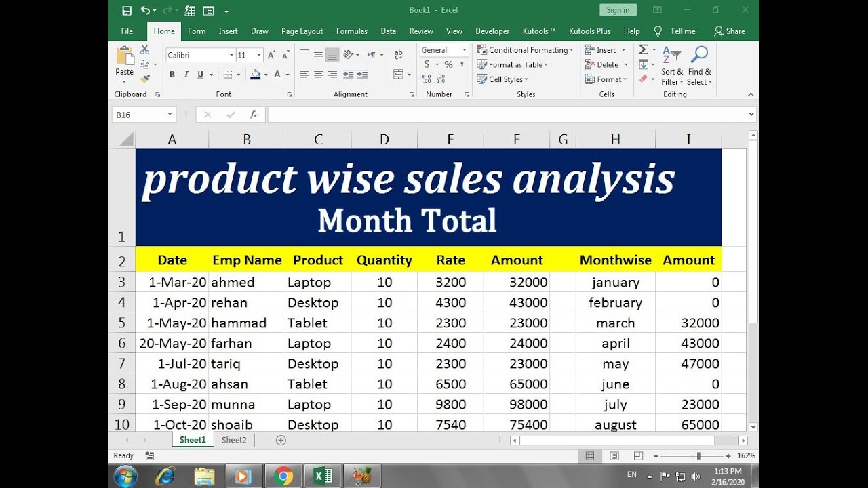Click the Undo arrow
The width and height of the screenshot is (868, 488).
[145, 10]
